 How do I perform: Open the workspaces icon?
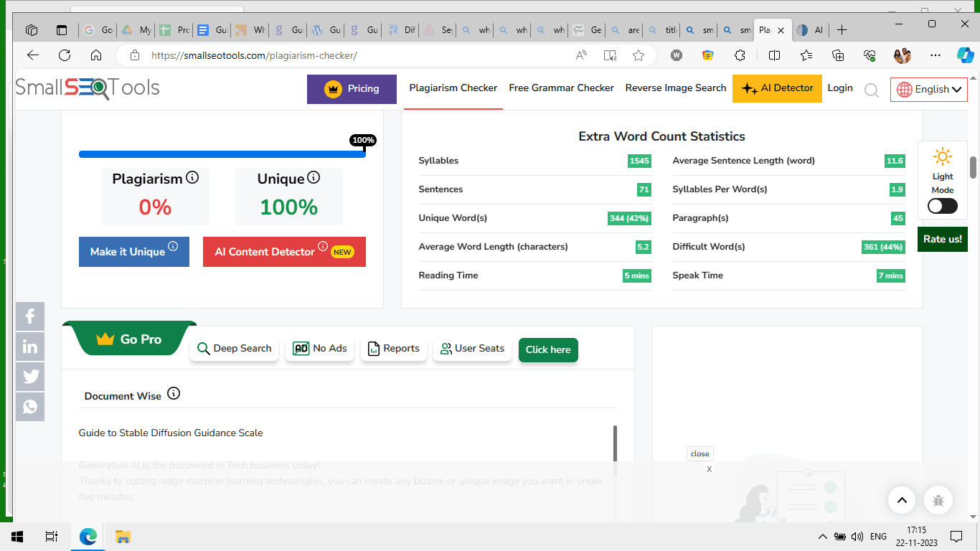point(32,30)
